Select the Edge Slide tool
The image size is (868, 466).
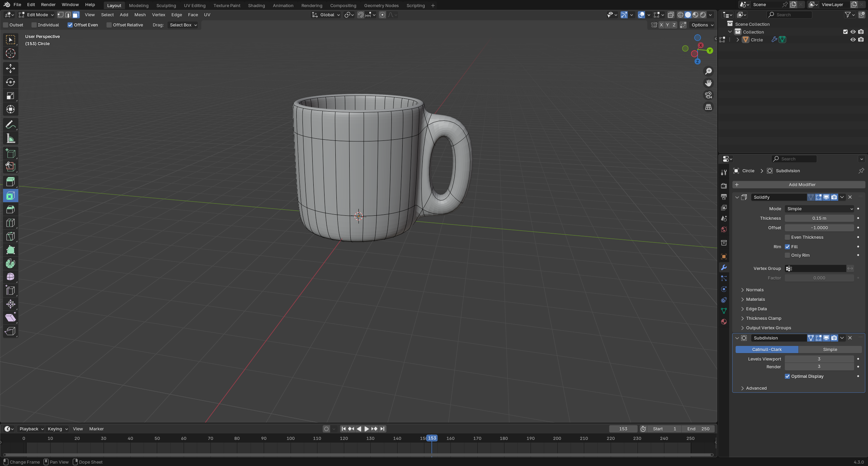11,290
